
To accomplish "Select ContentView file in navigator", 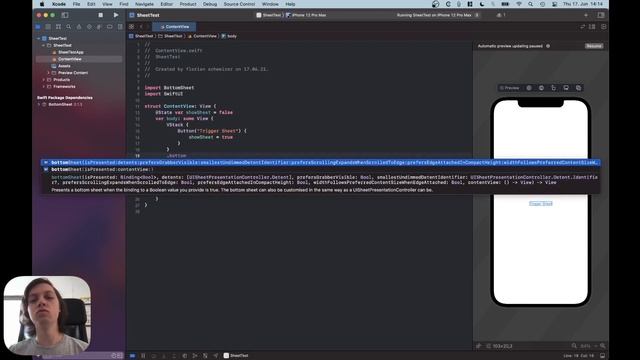I will (x=69, y=59).
